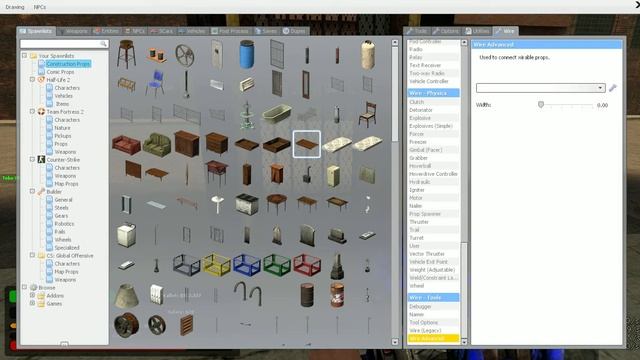Spawn the green sofa prop

click(x=157, y=144)
